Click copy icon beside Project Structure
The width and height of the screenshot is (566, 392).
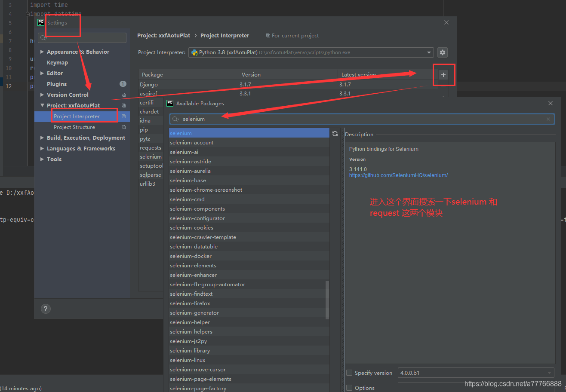tap(123, 127)
